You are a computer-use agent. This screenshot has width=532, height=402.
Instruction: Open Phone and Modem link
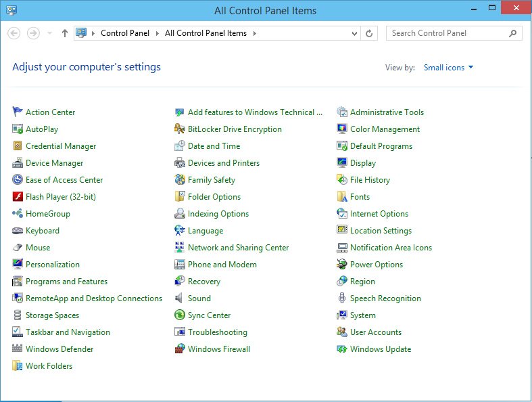coord(222,265)
